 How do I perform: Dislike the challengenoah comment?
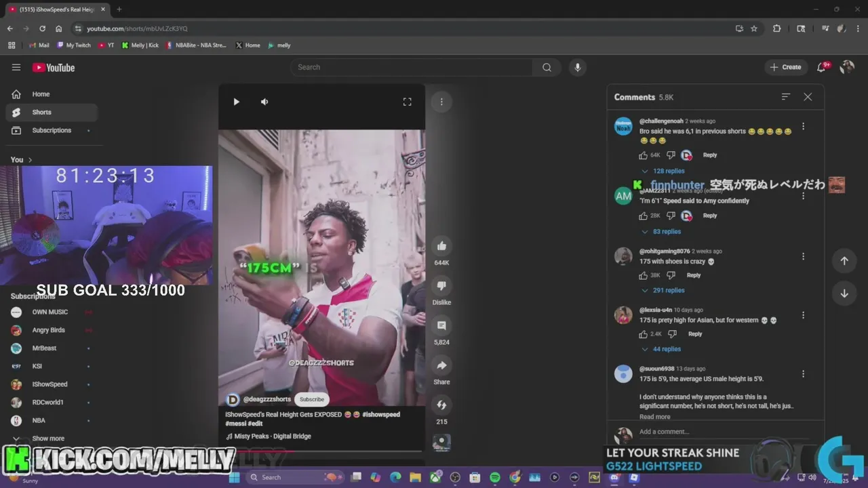point(671,155)
